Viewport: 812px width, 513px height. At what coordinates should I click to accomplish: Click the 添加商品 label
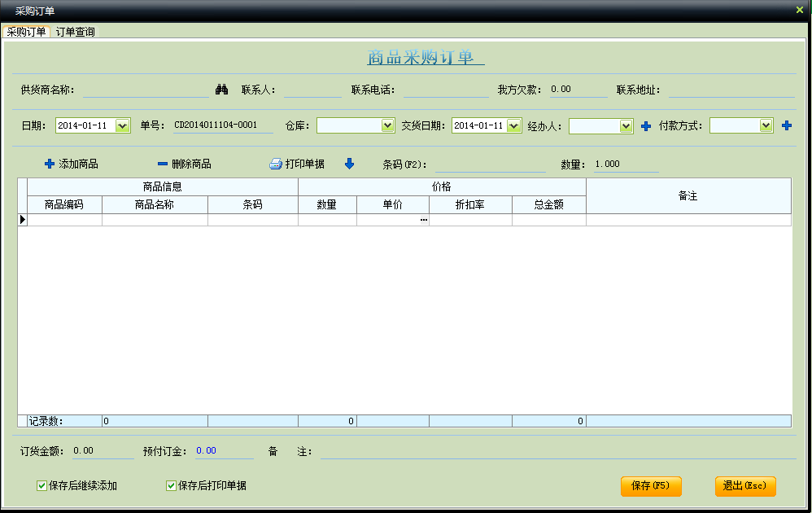(78, 164)
